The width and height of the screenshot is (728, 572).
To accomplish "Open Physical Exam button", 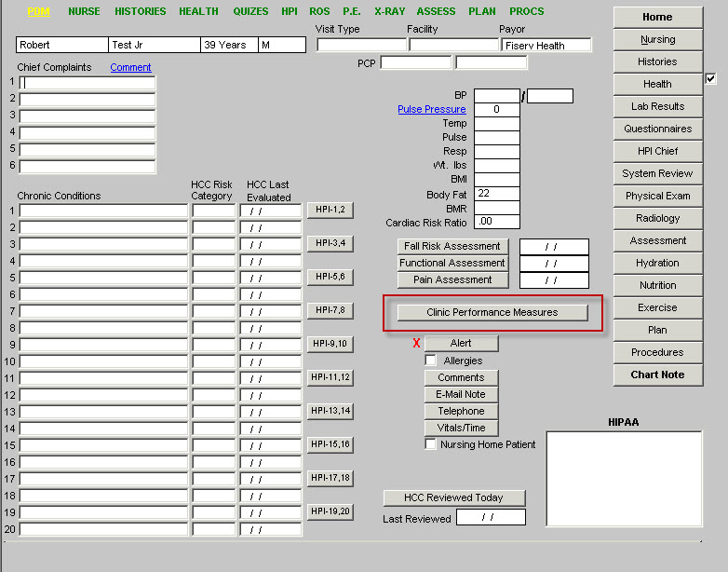I will (x=657, y=196).
